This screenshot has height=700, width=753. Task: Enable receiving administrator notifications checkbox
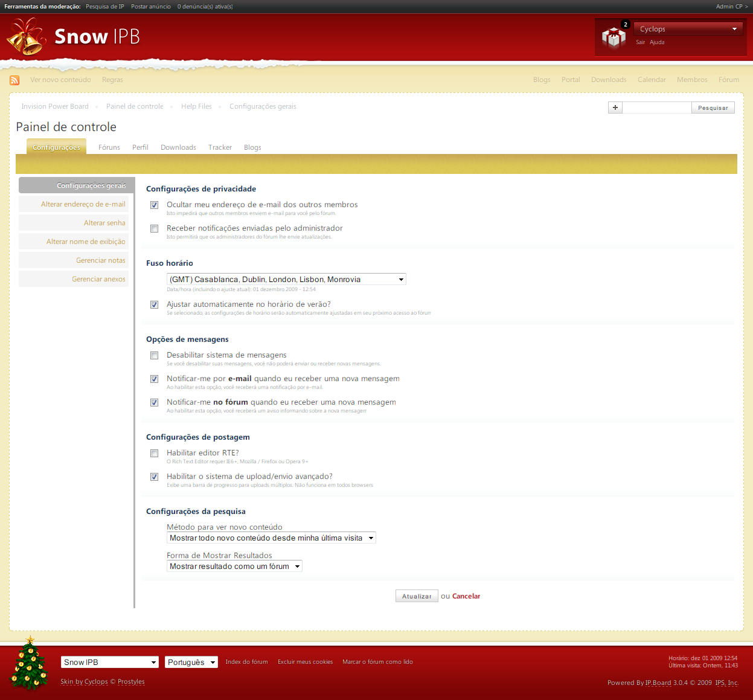click(155, 229)
